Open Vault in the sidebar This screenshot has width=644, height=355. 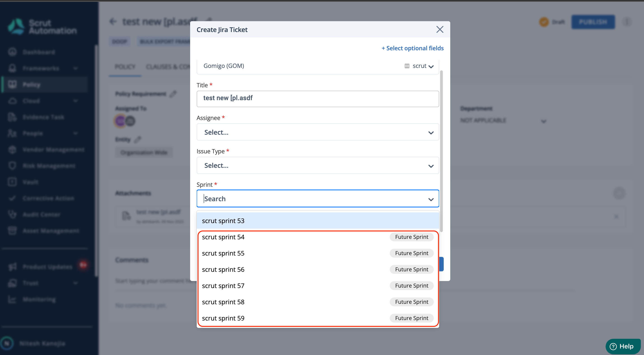30,182
